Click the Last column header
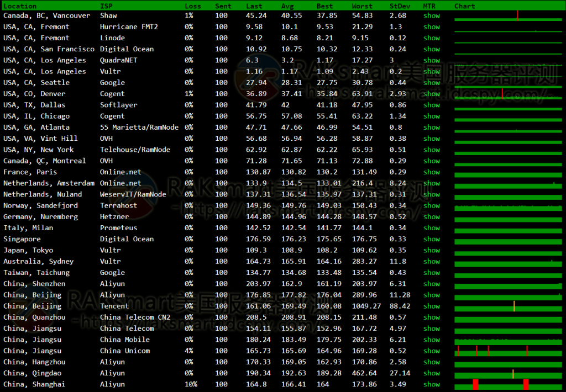Viewport: 566px width, 392px height. 254,6
